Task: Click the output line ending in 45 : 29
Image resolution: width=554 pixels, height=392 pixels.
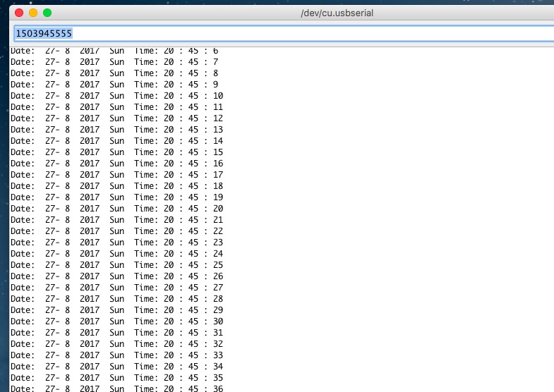Action: [x=117, y=310]
